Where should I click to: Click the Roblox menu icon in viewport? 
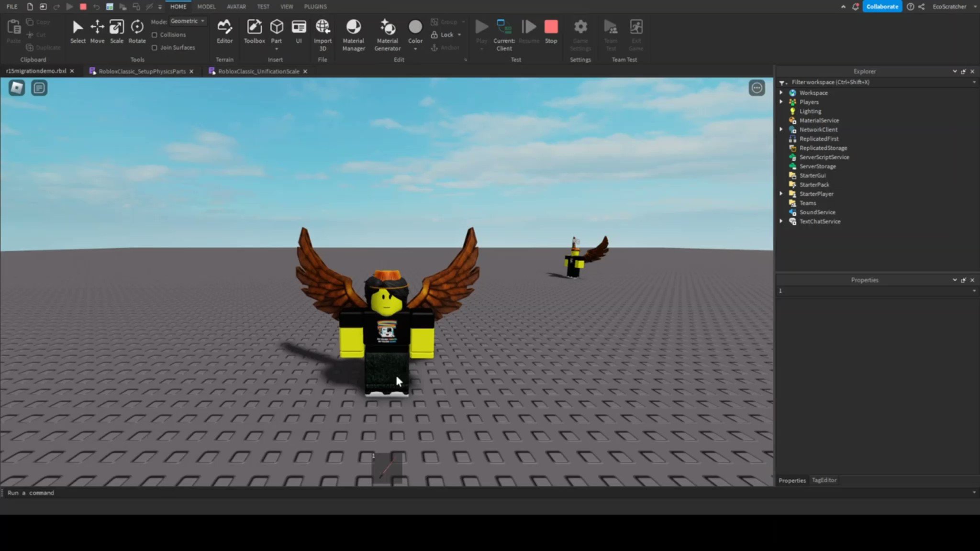pyautogui.click(x=17, y=88)
